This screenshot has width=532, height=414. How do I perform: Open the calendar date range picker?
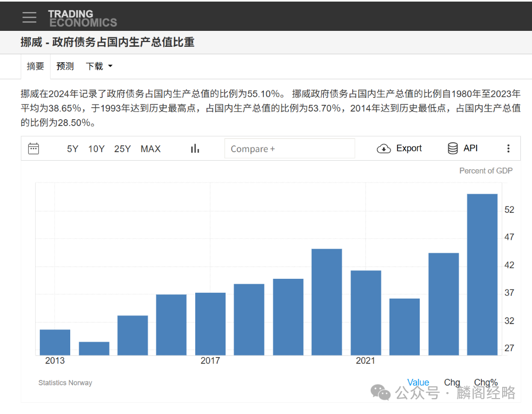33,148
